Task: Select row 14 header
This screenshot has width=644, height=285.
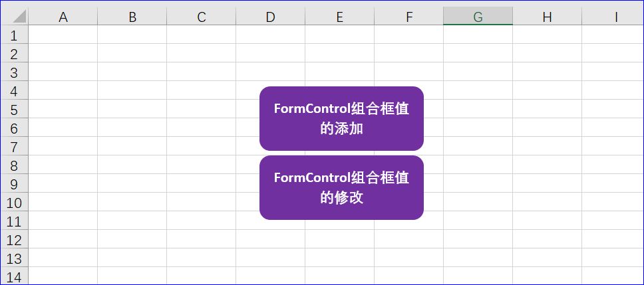Action: coord(14,277)
